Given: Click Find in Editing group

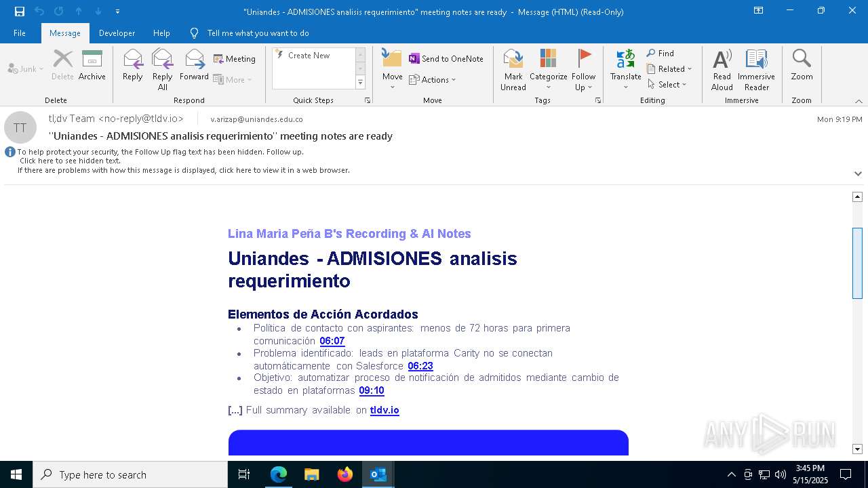Looking at the screenshot, I should pos(660,54).
